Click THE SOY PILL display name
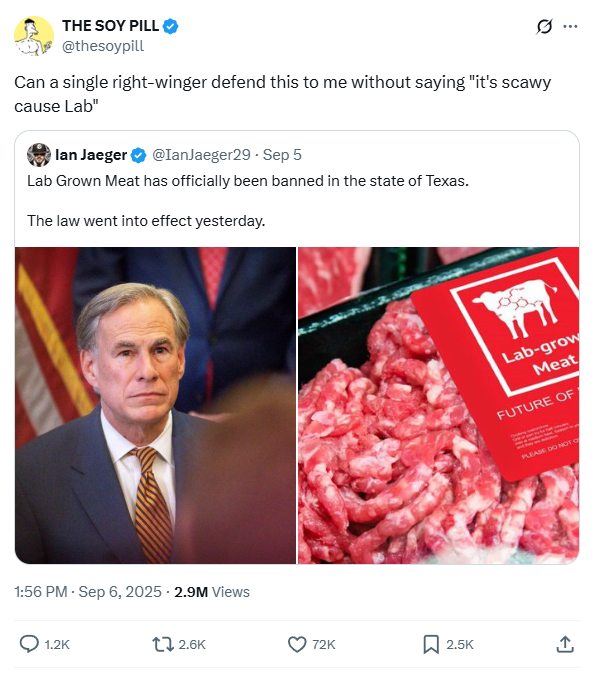The height and width of the screenshot is (678, 596). 111,26
